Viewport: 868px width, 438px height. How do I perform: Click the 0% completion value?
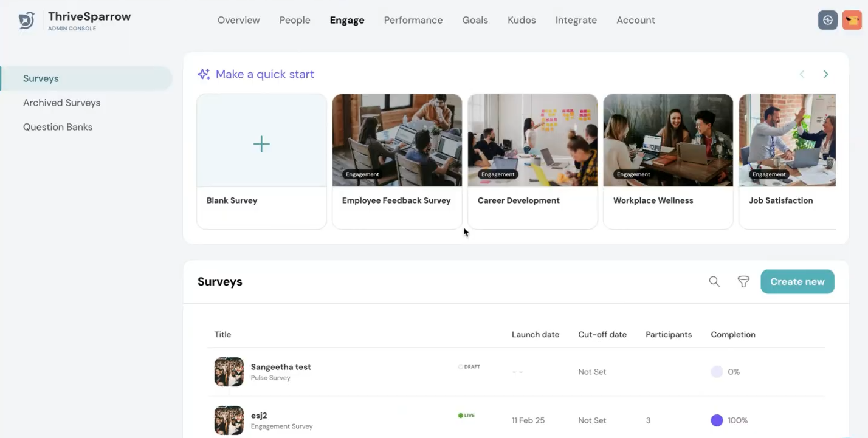coord(734,372)
